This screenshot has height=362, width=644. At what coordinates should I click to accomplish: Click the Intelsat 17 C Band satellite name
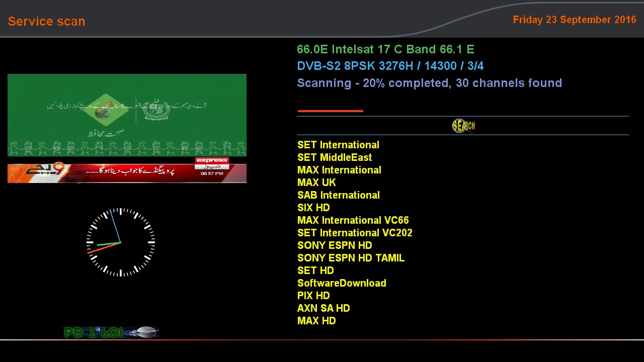[x=385, y=49]
